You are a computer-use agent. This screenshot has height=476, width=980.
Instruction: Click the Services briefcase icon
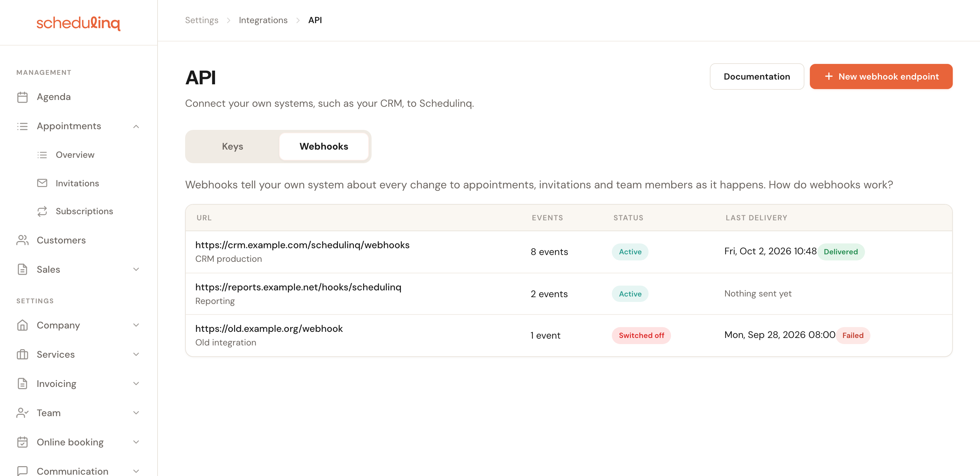pyautogui.click(x=22, y=354)
